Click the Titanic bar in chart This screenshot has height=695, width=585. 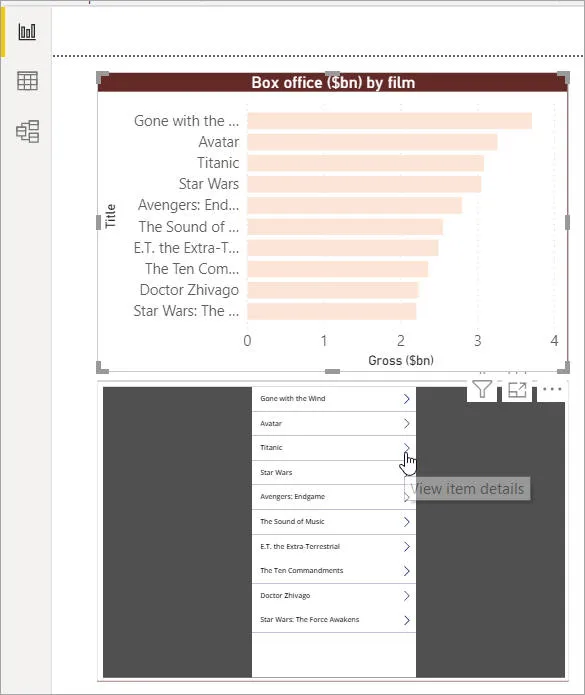pyautogui.click(x=366, y=163)
